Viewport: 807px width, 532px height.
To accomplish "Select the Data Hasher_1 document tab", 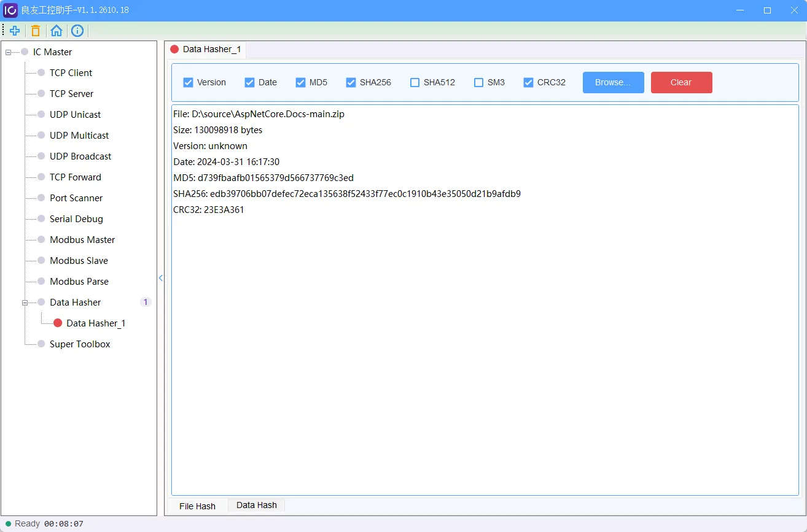I will click(x=206, y=49).
